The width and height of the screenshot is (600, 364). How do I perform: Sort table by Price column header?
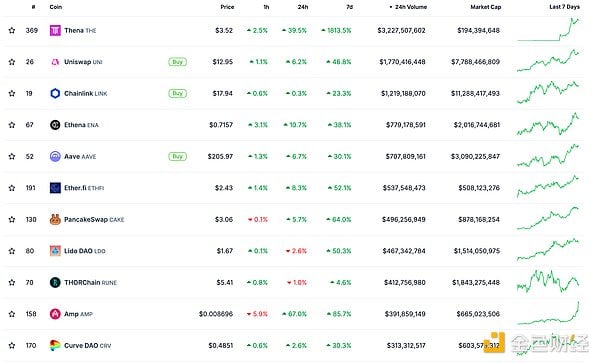click(227, 7)
